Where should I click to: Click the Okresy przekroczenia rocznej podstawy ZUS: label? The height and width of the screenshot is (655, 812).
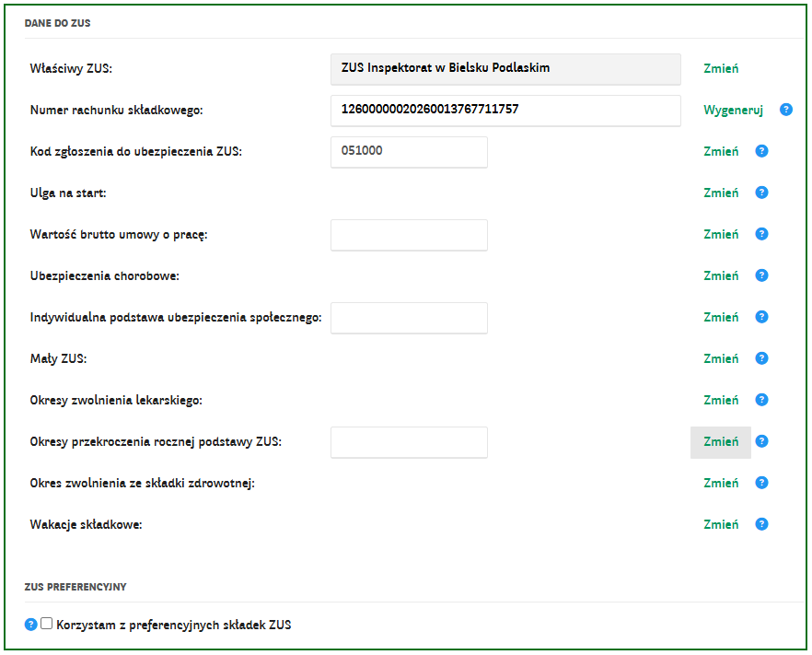click(156, 441)
